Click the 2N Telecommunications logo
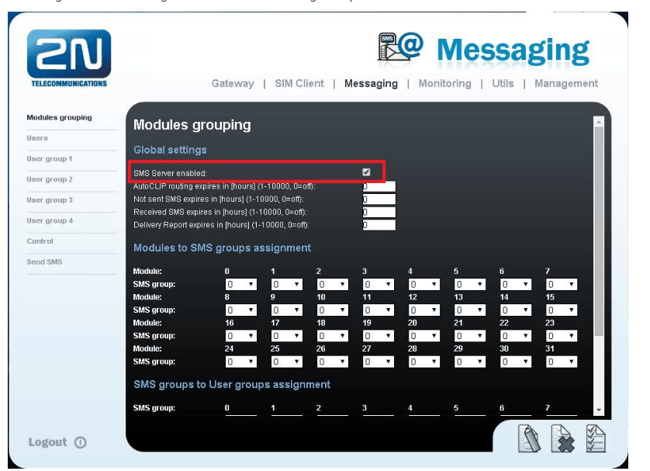Screen dimensions: 650x471 pyautogui.click(x=69, y=58)
